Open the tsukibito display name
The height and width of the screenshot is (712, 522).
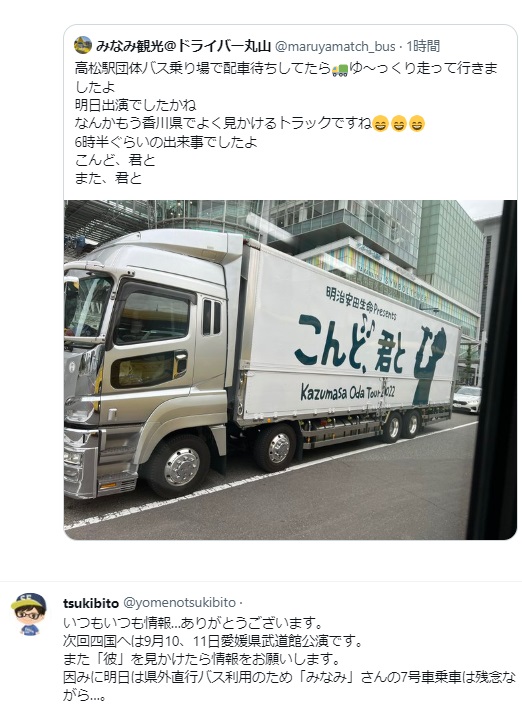coord(91,603)
